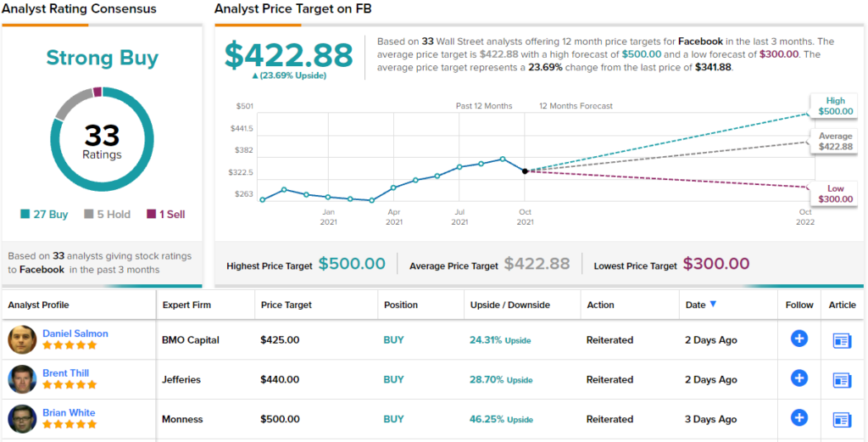This screenshot has height=442, width=868.
Task: Follow analyst Daniel Salmon with plus icon
Action: [798, 339]
